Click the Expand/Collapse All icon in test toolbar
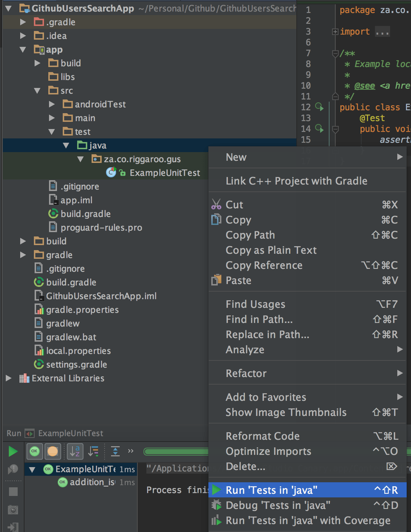Image resolution: width=411 pixels, height=532 pixels. pos(115,451)
